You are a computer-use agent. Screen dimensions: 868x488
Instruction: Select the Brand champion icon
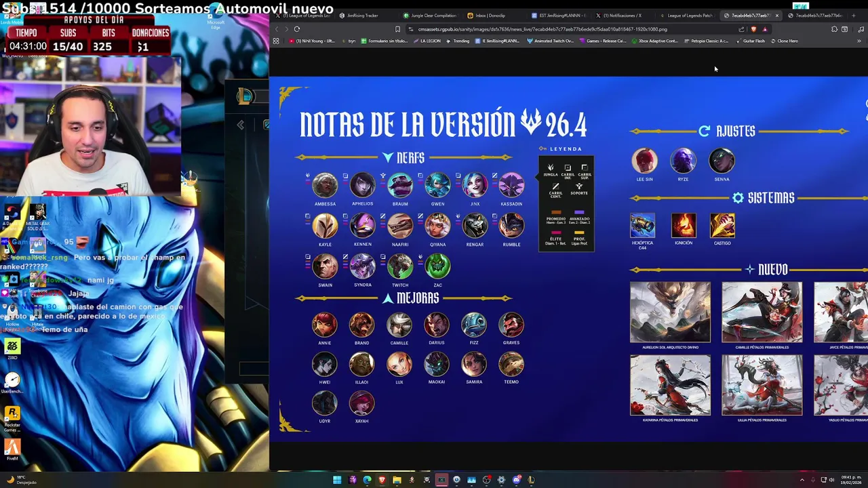click(x=361, y=325)
